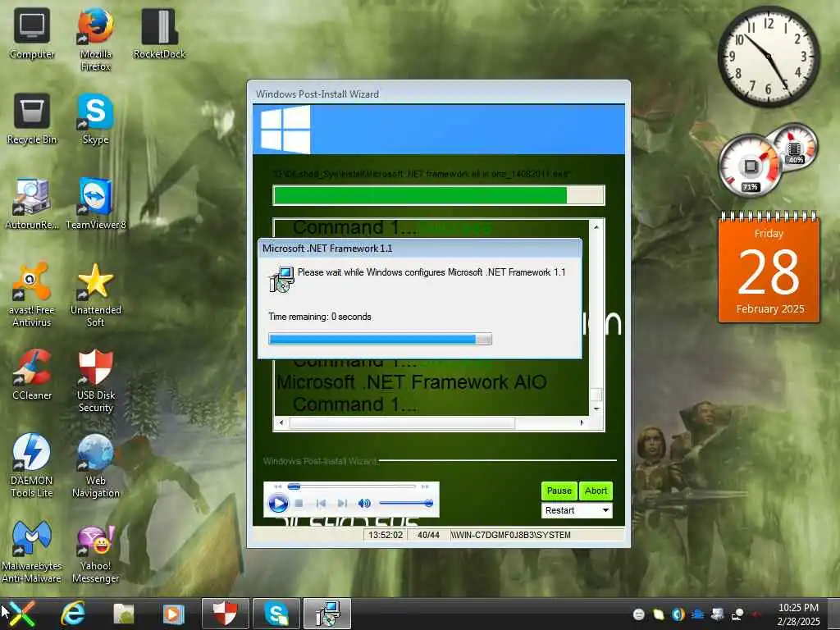Abort the post-install wizard
The width and height of the screenshot is (840, 630).
[x=596, y=491]
